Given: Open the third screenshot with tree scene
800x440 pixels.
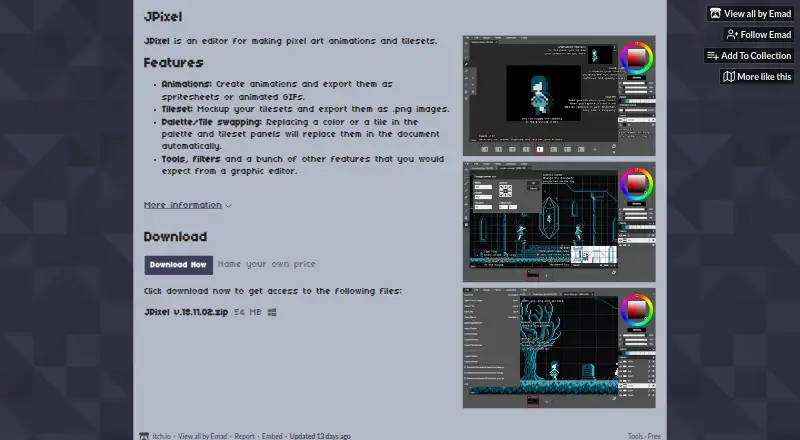Looking at the screenshot, I should (559, 348).
